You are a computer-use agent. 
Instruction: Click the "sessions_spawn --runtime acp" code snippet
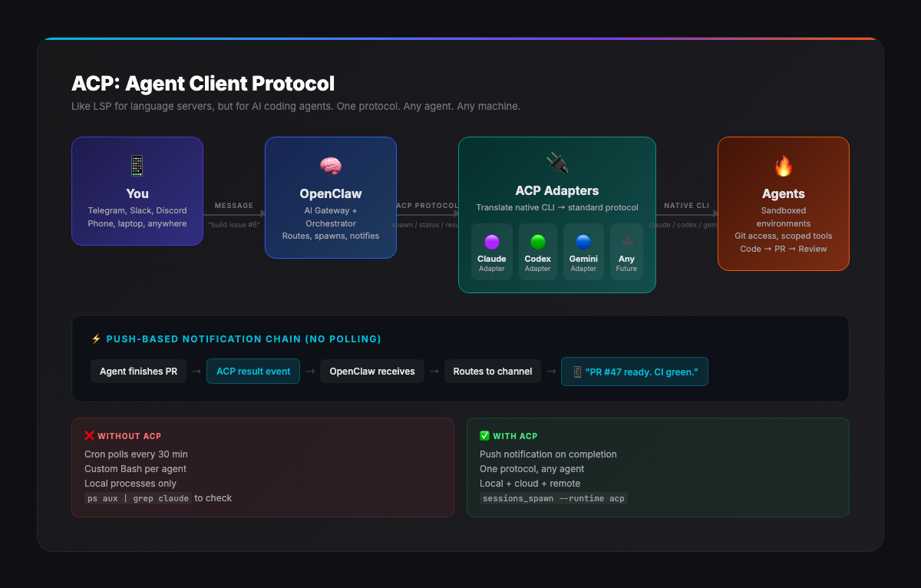553,498
